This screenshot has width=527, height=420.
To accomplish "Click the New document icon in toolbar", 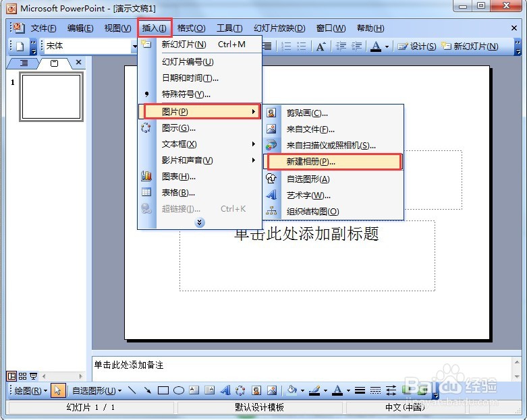I will click(x=20, y=46).
